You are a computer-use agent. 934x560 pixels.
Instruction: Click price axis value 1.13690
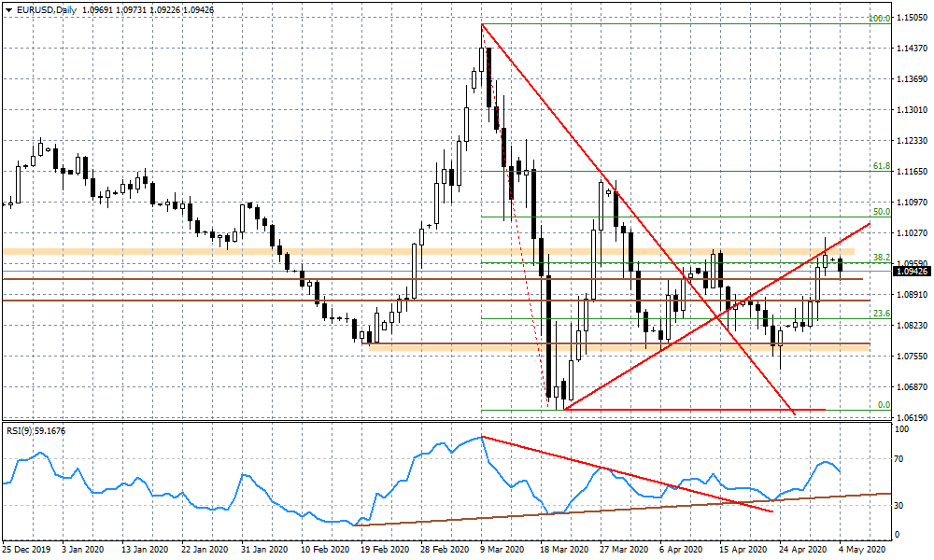(x=912, y=79)
